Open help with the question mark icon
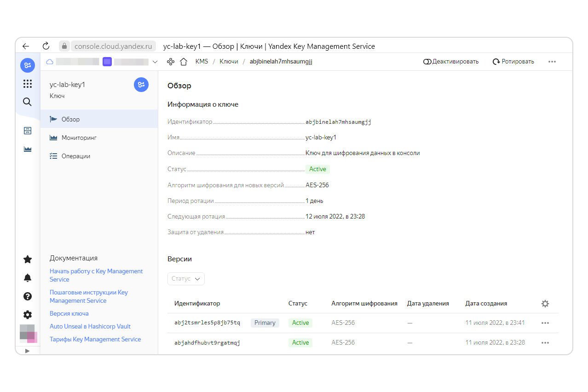Screen dimensions: 588x392 click(x=28, y=296)
